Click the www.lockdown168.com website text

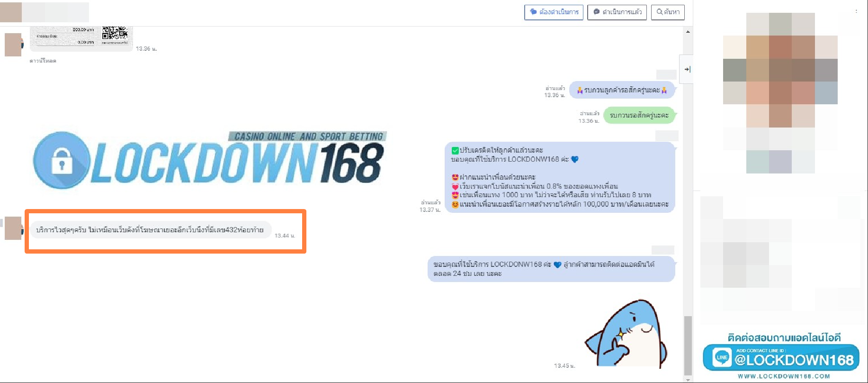(784, 376)
